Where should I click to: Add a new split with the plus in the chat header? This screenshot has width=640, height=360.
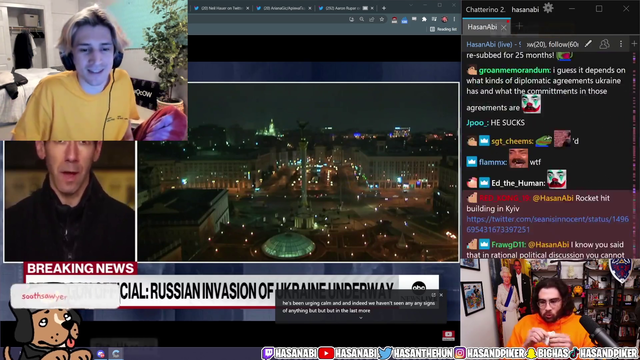tap(634, 44)
